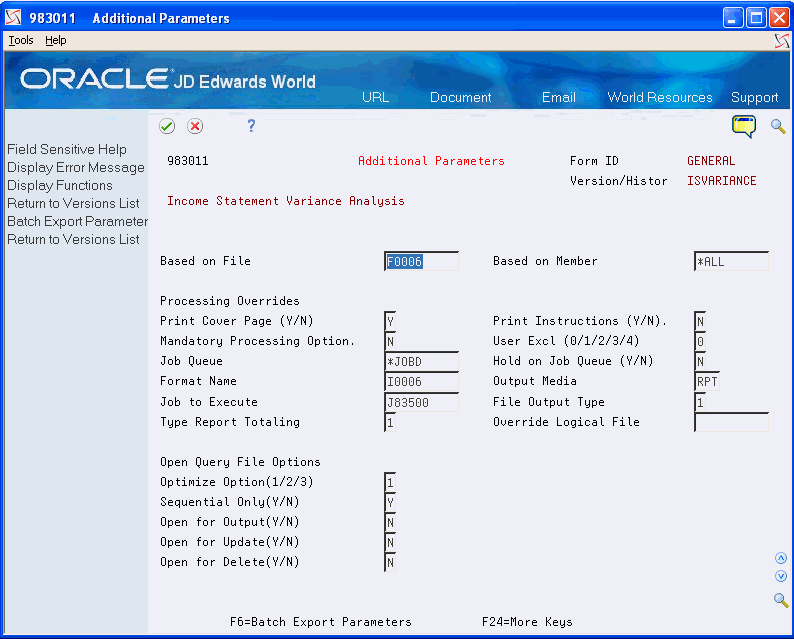Viewport: 794px width, 639px height.
Task: Click the Print Cover Page field
Action: point(390,321)
